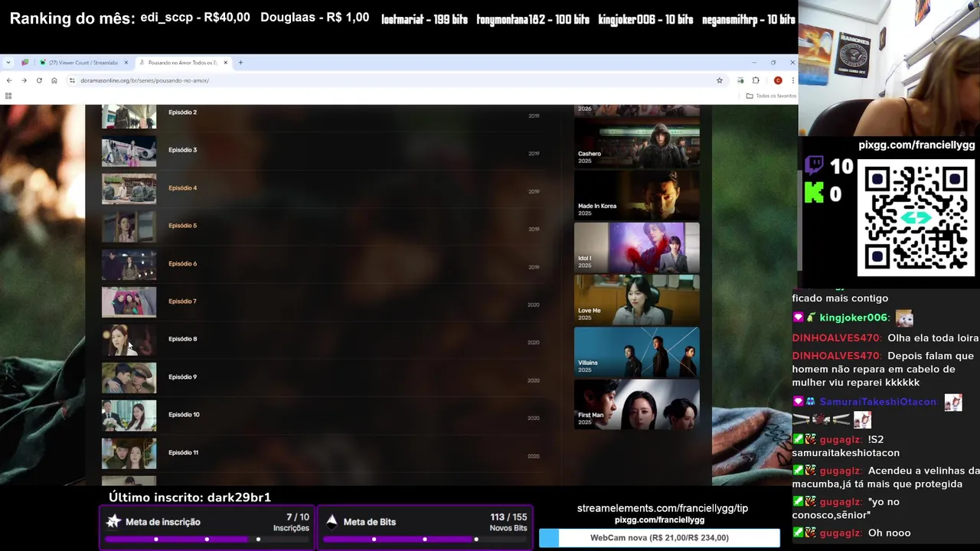Image resolution: width=980 pixels, height=551 pixels.
Task: Click the kingjoker006 chat username
Action: tap(854, 318)
